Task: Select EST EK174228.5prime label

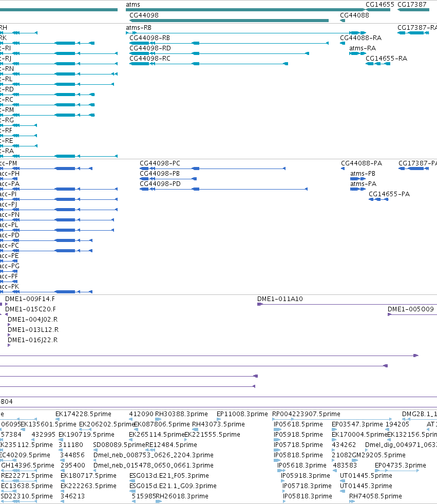Action: tap(83, 414)
